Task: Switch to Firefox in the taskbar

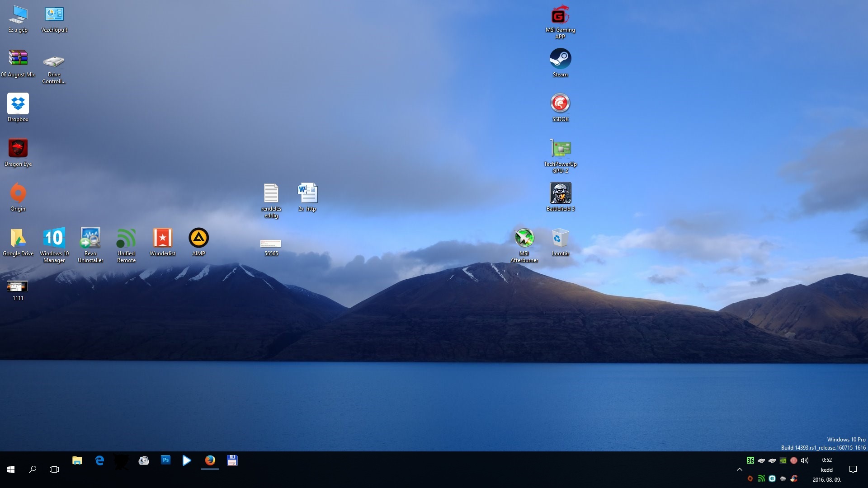Action: [210, 460]
